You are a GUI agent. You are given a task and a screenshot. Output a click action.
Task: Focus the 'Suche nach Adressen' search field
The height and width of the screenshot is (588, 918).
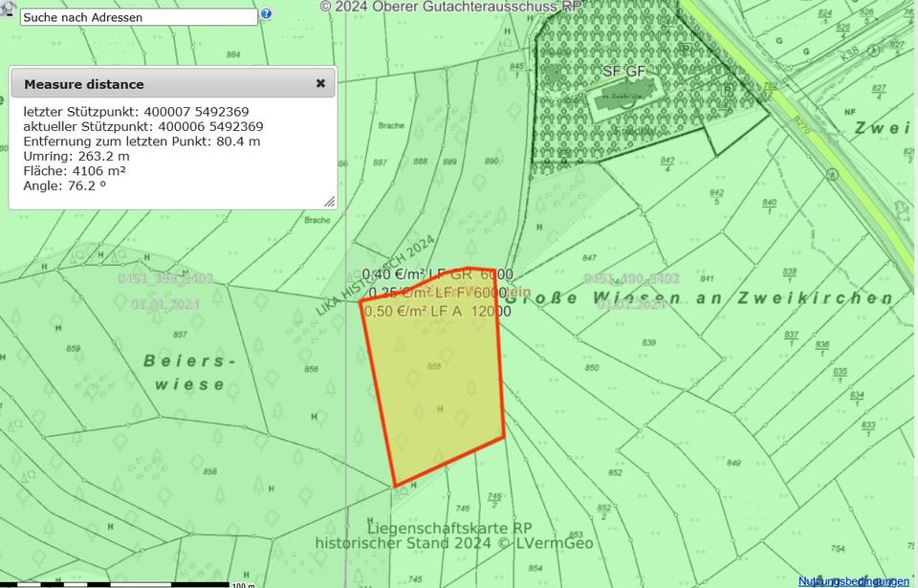[x=139, y=17]
